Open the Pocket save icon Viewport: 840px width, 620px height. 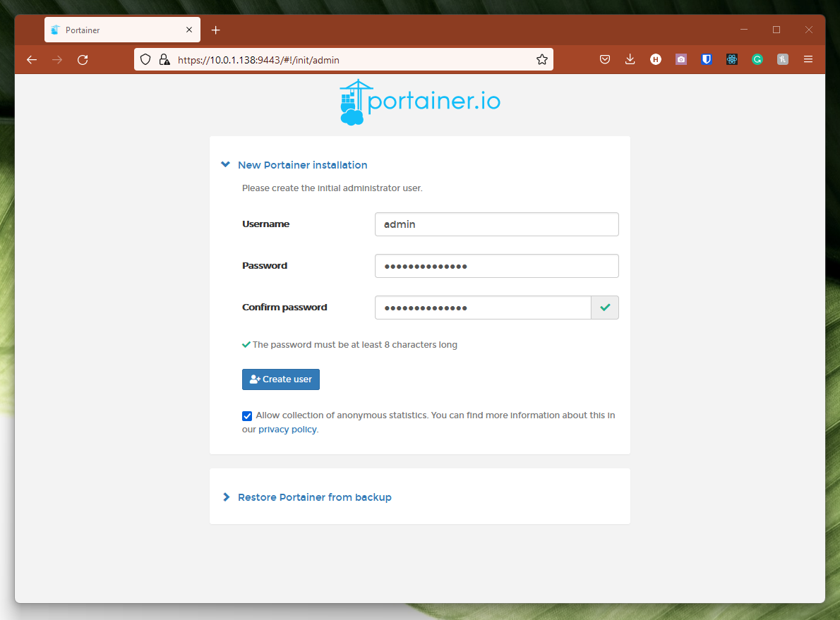click(x=605, y=59)
